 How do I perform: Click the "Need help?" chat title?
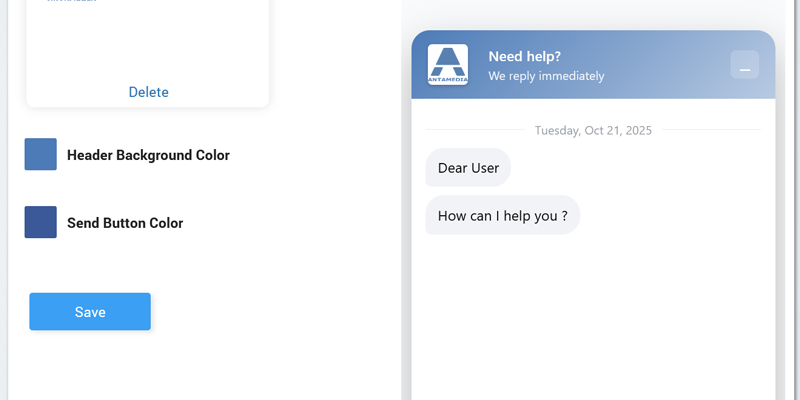[524, 56]
